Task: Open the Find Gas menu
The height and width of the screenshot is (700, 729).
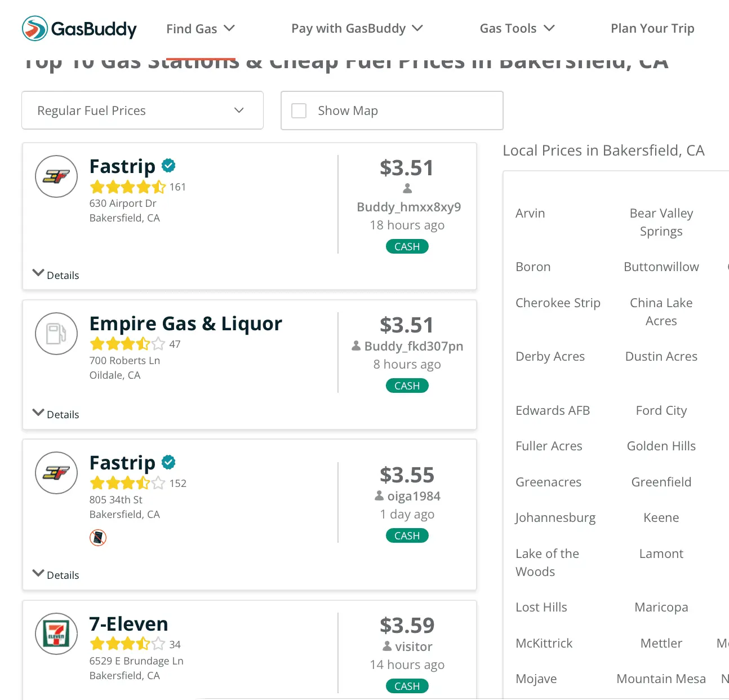Action: coord(200,29)
